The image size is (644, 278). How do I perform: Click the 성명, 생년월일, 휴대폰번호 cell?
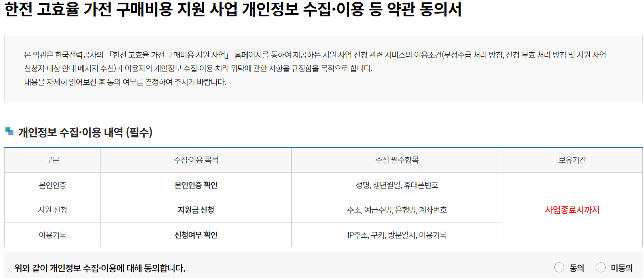tap(397, 185)
